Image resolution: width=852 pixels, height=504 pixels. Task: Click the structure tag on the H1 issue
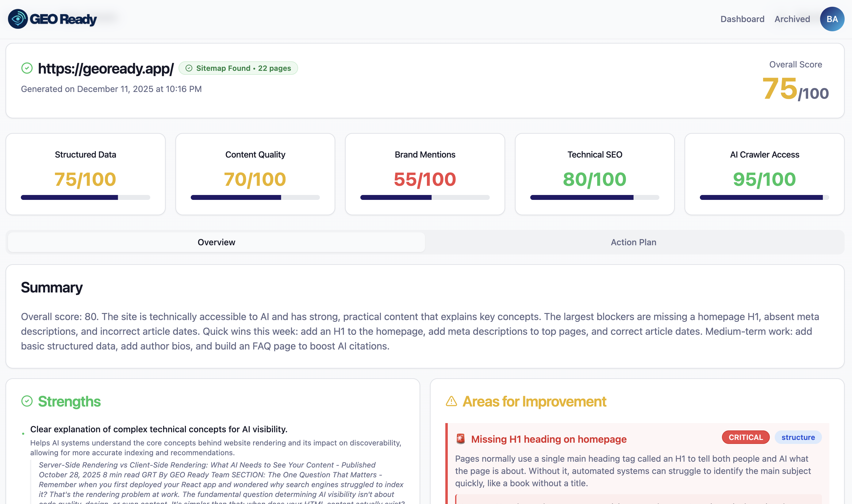(798, 437)
